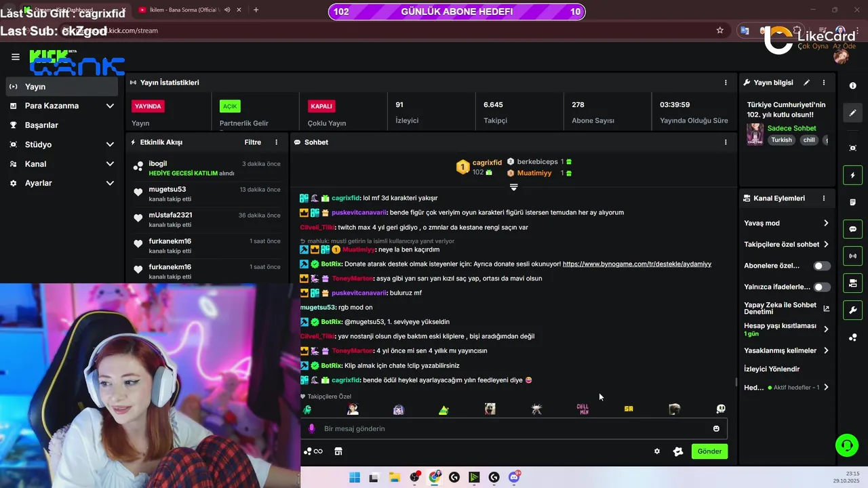This screenshot has width=868, height=488.
Task: Open Başarılar sidebar item
Action: pos(62,125)
